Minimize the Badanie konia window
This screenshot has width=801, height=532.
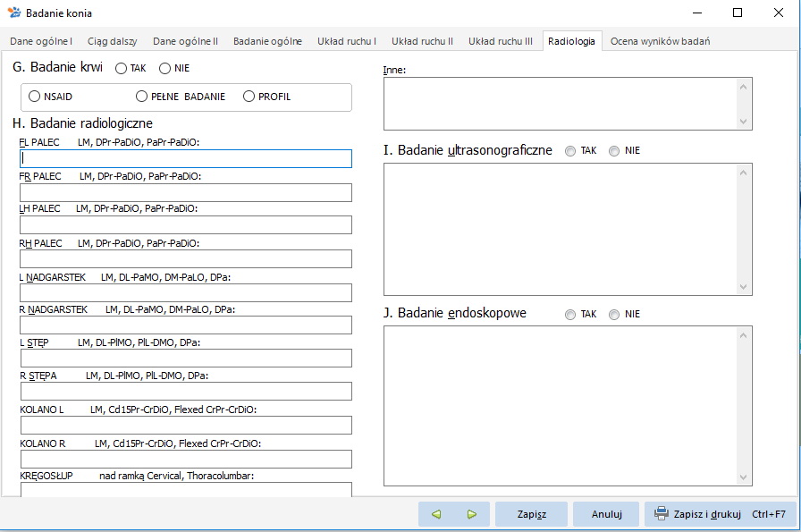[x=697, y=13]
